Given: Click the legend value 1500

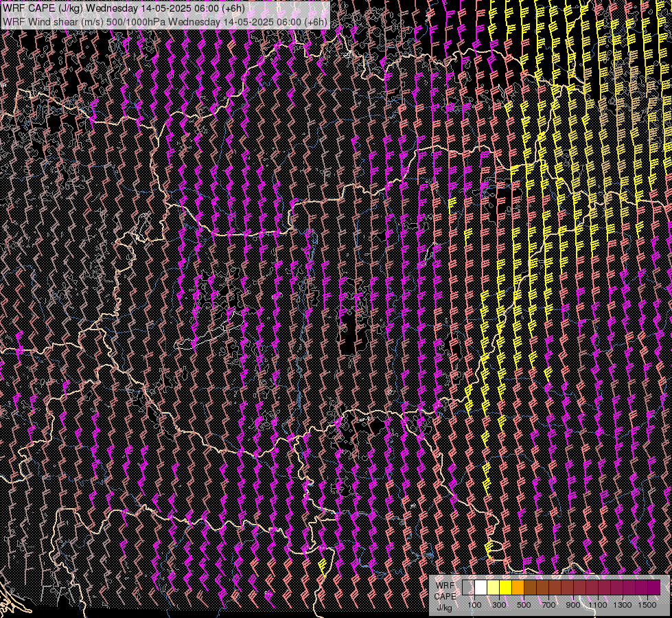Looking at the screenshot, I should pos(647,605).
